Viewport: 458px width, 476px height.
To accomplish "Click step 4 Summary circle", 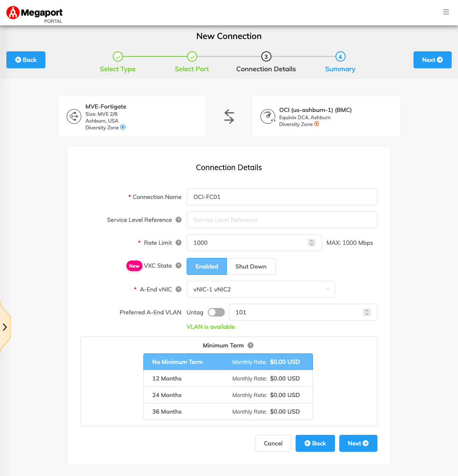I will (340, 56).
